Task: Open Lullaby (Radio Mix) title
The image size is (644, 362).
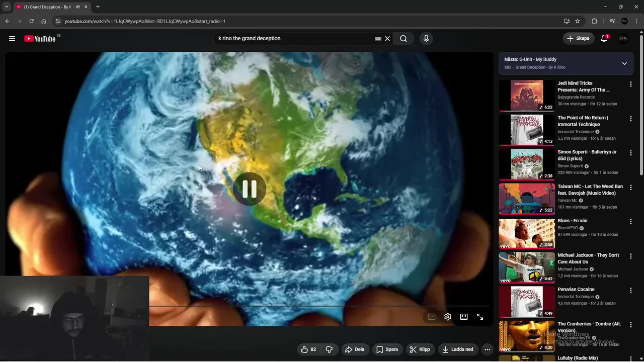Action: click(578, 358)
